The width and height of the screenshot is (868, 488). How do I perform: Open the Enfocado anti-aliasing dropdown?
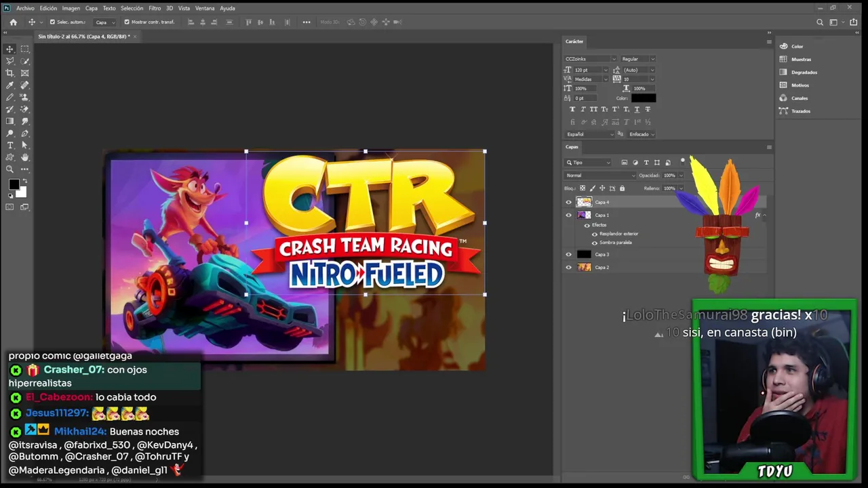click(x=642, y=134)
